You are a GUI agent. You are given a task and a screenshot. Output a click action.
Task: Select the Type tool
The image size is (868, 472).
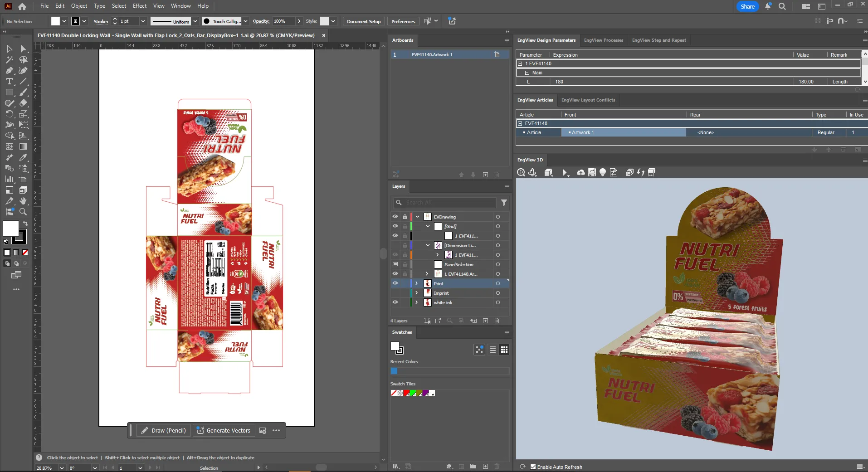coord(9,81)
